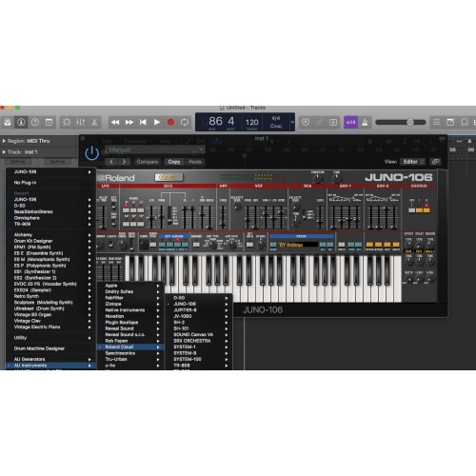476x476 pixels.
Task: Open the Note Pads icon
Action: 450,122
